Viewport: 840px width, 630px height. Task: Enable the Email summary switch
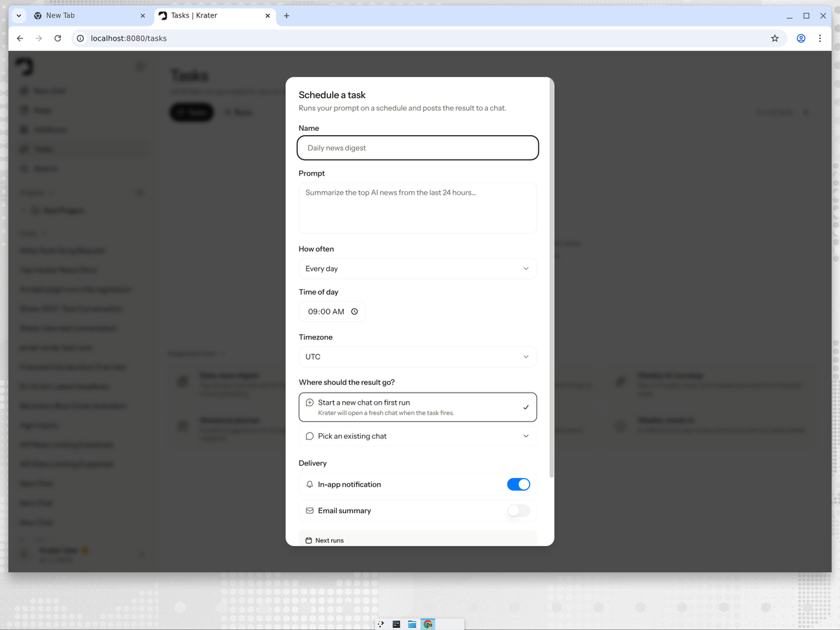(519, 510)
